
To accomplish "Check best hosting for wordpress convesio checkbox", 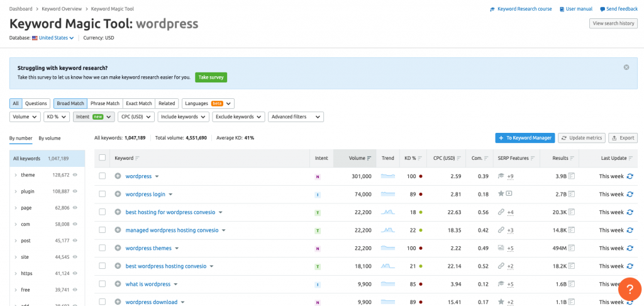I will [103, 212].
